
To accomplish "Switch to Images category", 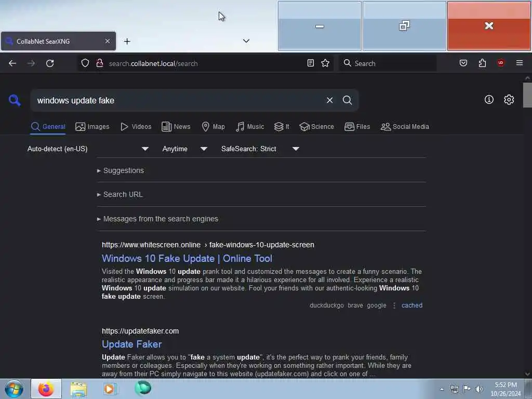I will click(x=92, y=127).
